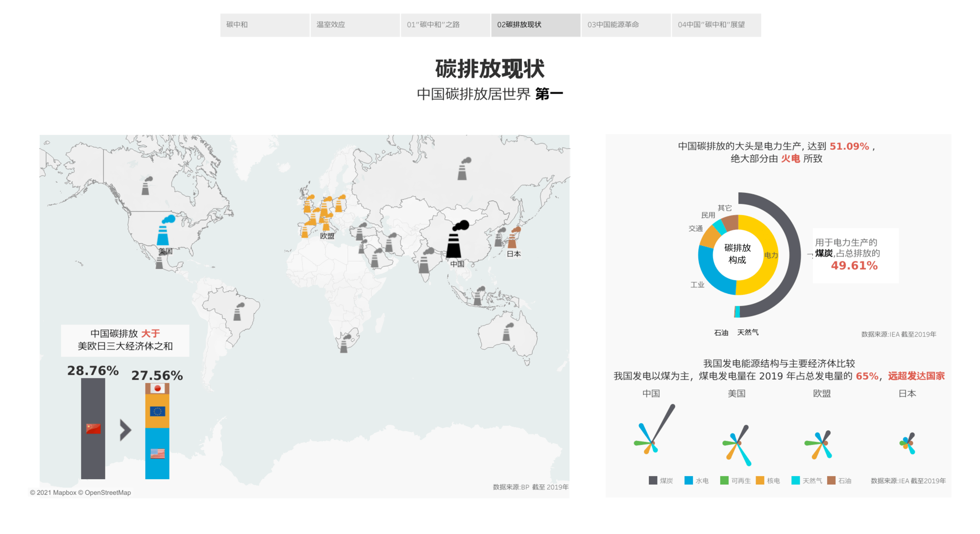Click the EU flag on orange bar
This screenshot has width=980, height=534.
pyautogui.click(x=157, y=411)
